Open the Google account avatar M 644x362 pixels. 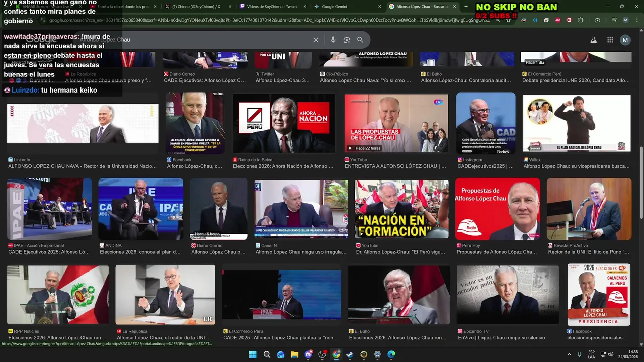point(625,40)
